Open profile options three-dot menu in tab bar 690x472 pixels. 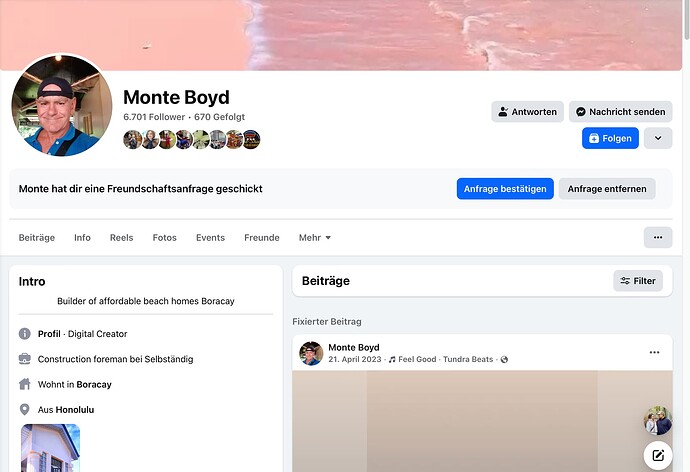(658, 238)
